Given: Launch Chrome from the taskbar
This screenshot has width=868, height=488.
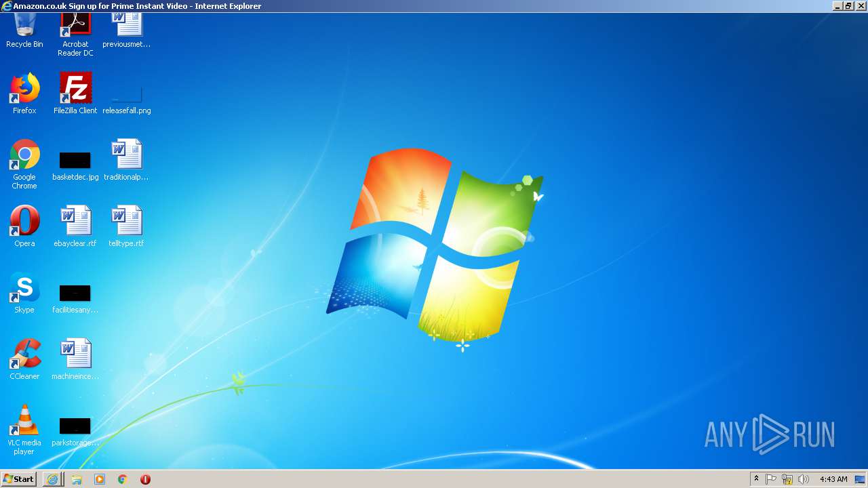Looking at the screenshot, I should (x=123, y=479).
